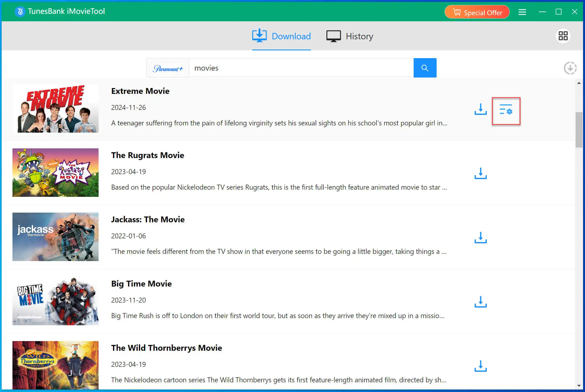Click the date 2023-11-20
The width and height of the screenshot is (585, 392).
click(128, 300)
